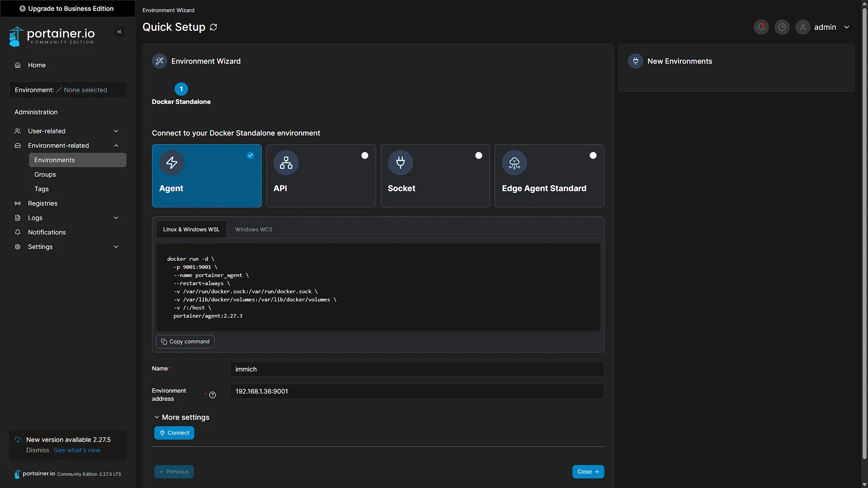Viewport: 868px width, 488px height.
Task: Select the Socket radio button
Action: 479,155
